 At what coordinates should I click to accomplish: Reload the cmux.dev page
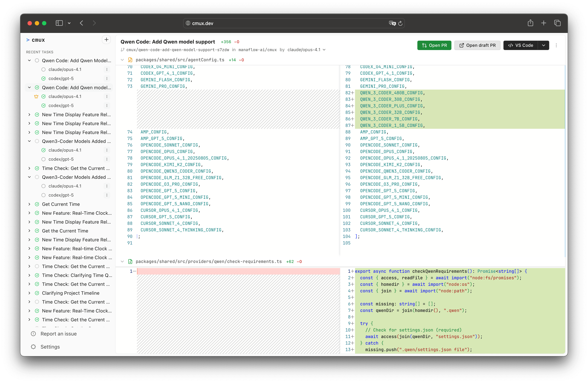point(400,23)
